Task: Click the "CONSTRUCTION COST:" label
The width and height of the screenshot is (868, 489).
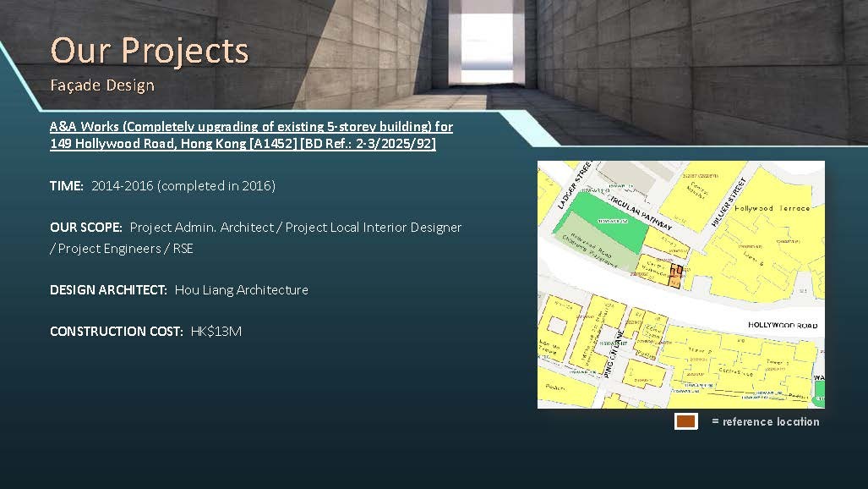Action: point(116,332)
